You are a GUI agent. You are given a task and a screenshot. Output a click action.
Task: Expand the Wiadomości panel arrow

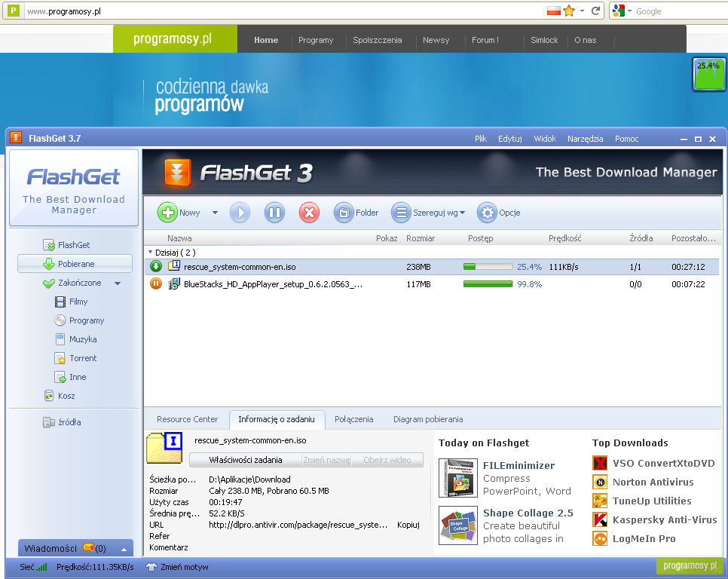click(x=124, y=550)
